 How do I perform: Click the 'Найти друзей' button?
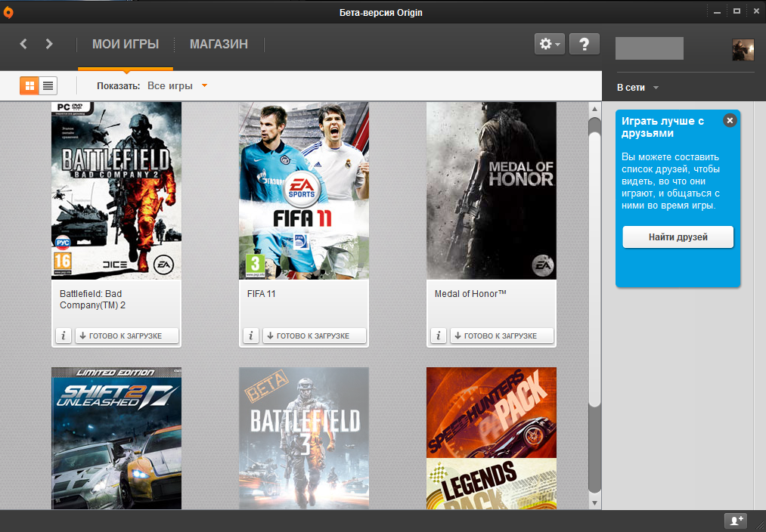[x=678, y=237]
